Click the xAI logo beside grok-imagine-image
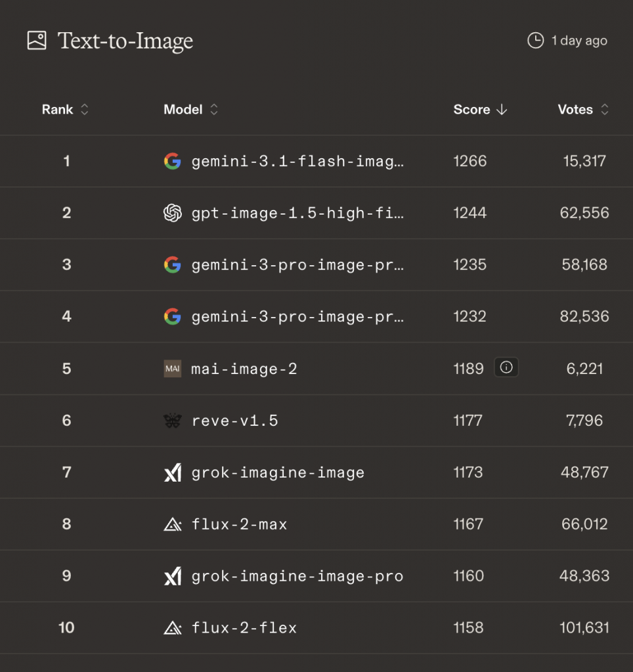Image resolution: width=633 pixels, height=672 pixels. coord(172,472)
